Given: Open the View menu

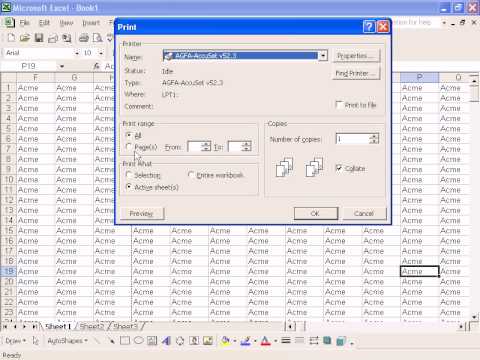Looking at the screenshot, I should (x=66, y=23).
